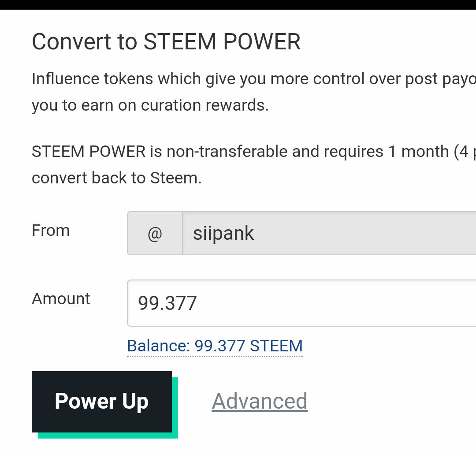Screen dimensions: 476x451
Task: Click the Convert to STEEM POWER heading
Action: (x=166, y=42)
